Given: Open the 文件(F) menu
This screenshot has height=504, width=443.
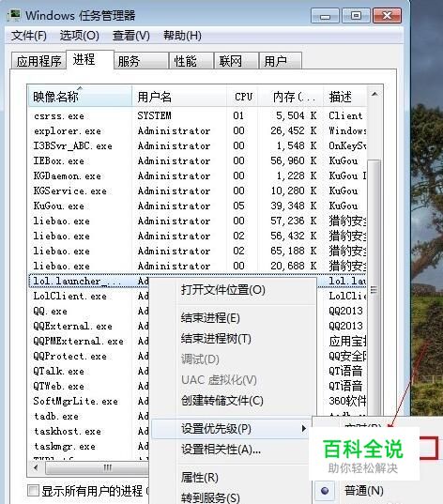Looking at the screenshot, I should 29,36.
